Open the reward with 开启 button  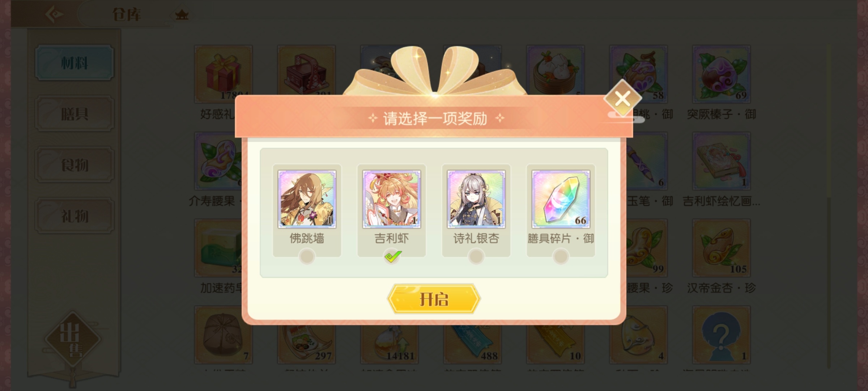(x=434, y=299)
